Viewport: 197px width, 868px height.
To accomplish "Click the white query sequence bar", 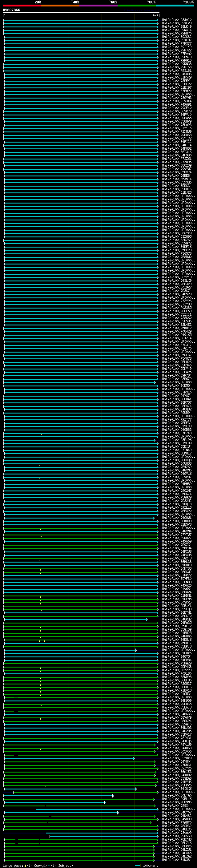I will click(x=81, y=12).
